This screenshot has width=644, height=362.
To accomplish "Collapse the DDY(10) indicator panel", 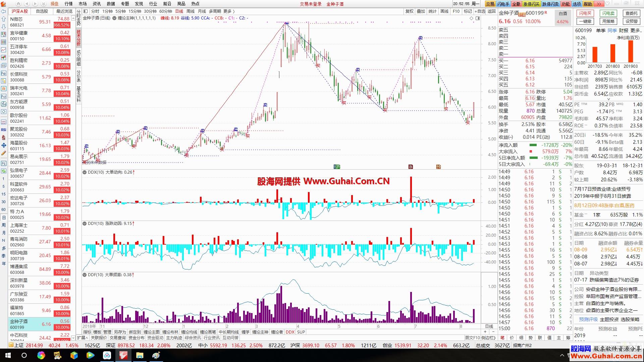I will (x=85, y=224).
